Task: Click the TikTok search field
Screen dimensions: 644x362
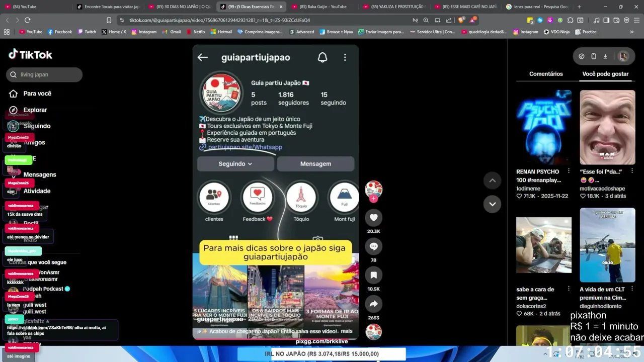Action: [x=44, y=74]
